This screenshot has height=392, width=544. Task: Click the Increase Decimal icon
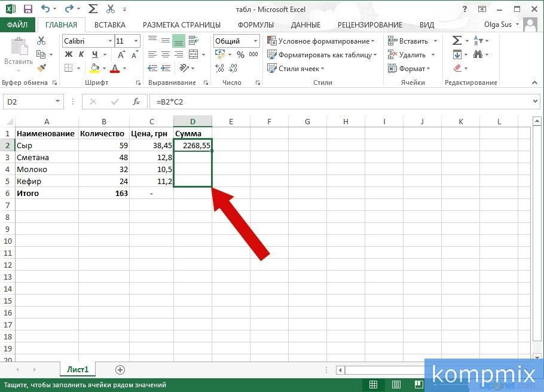[x=221, y=67]
